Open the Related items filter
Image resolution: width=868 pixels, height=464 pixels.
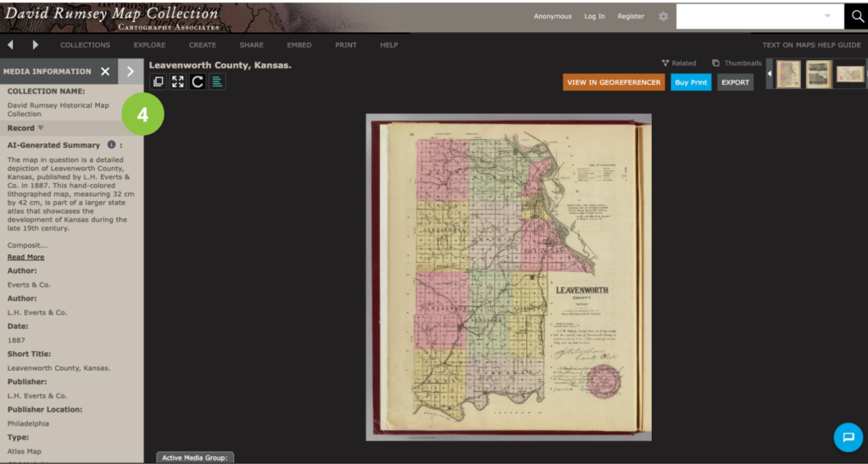coord(679,63)
